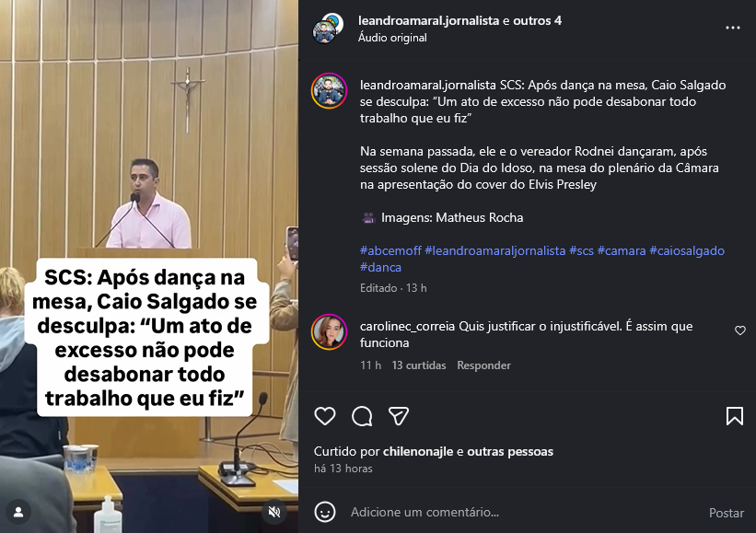Screen dimensions: 756x533
Task: Like the post with the heart icon
Action: (324, 416)
